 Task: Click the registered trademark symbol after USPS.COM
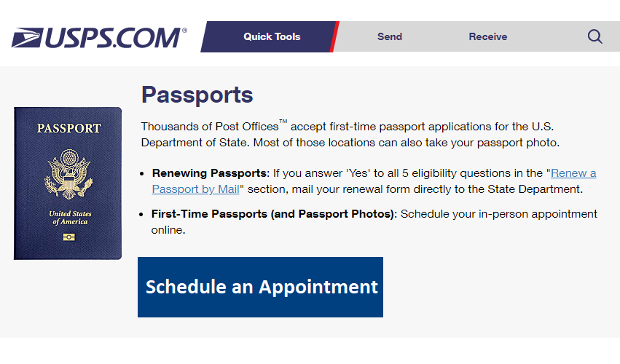pyautogui.click(x=184, y=31)
